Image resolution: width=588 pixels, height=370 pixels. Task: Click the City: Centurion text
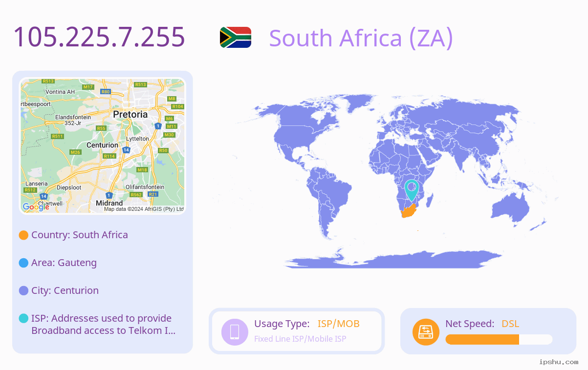coord(65,290)
